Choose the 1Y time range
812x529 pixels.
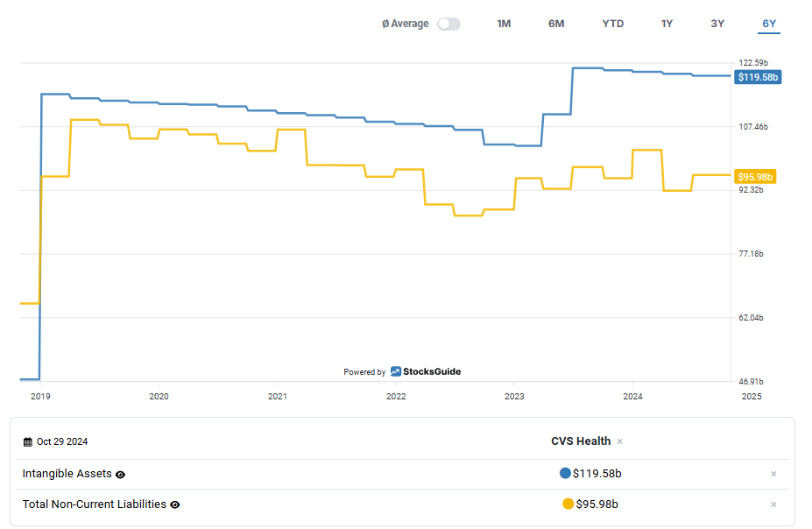click(x=667, y=24)
